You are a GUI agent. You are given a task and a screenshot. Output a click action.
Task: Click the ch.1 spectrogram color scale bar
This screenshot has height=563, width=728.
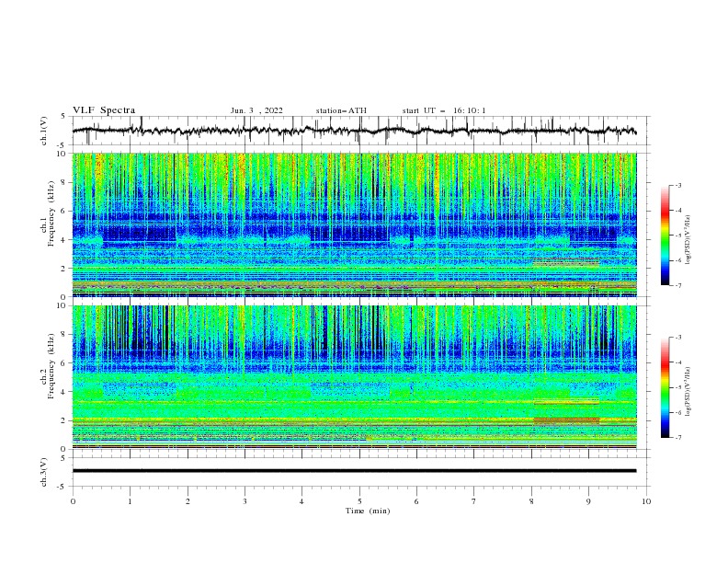point(665,236)
